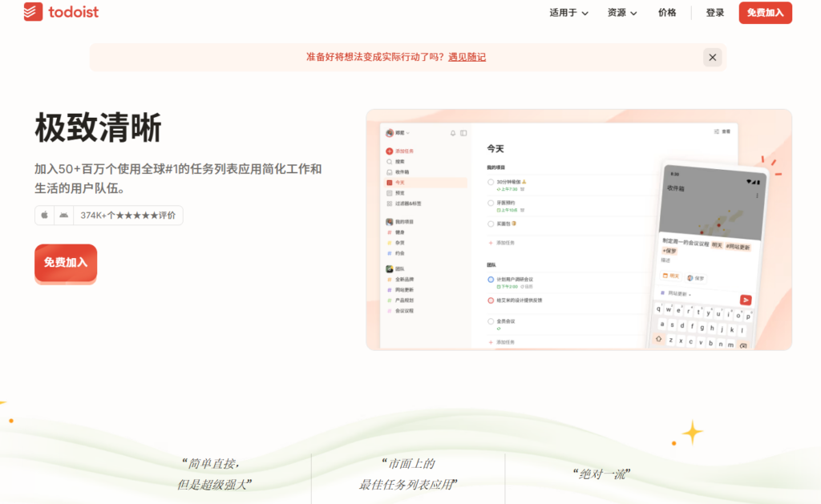Click the large 免费加入 hero button
The height and width of the screenshot is (504, 821).
click(x=66, y=263)
